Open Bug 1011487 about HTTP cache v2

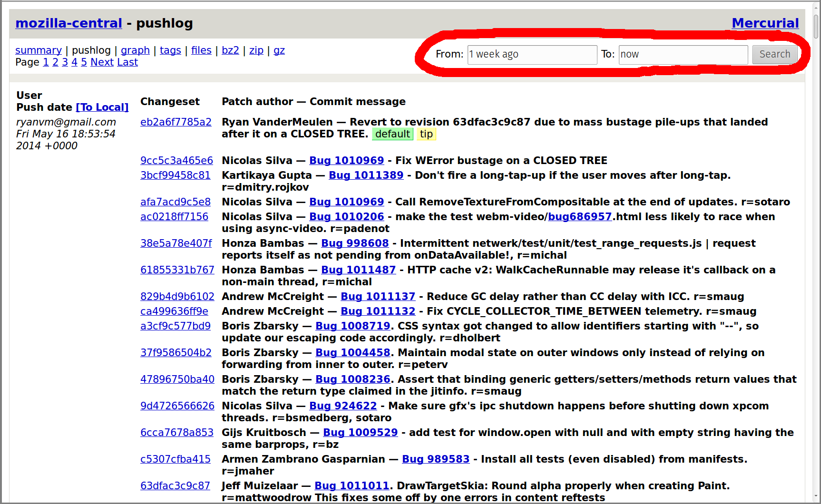pyautogui.click(x=358, y=270)
